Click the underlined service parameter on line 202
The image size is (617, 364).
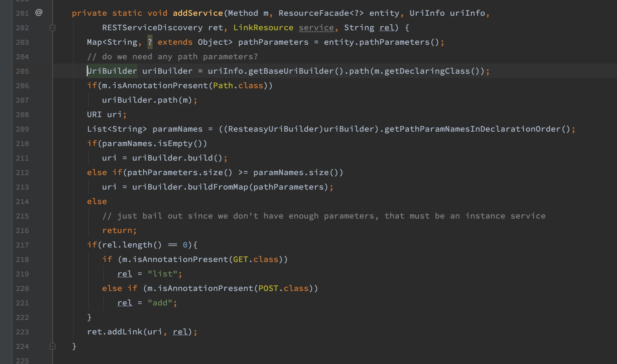(x=316, y=28)
